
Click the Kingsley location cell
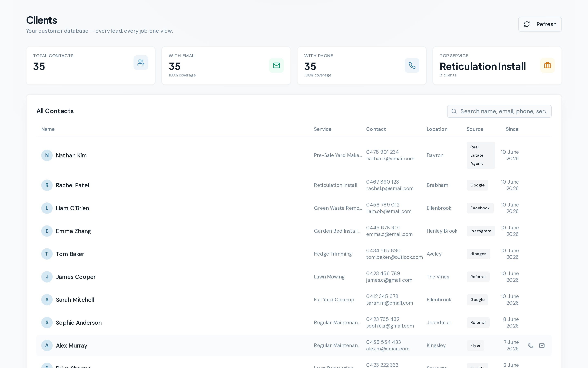coord(436,345)
